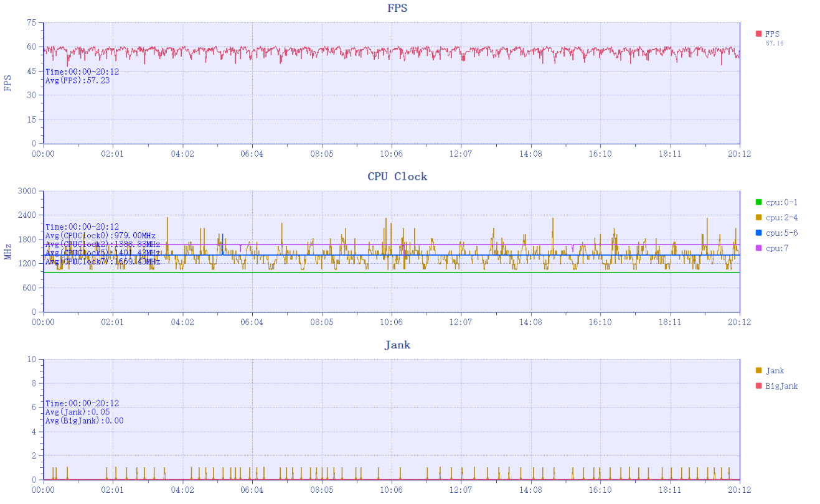820x504 pixels.
Task: Click the MHz y-axis label
Action: [7, 251]
